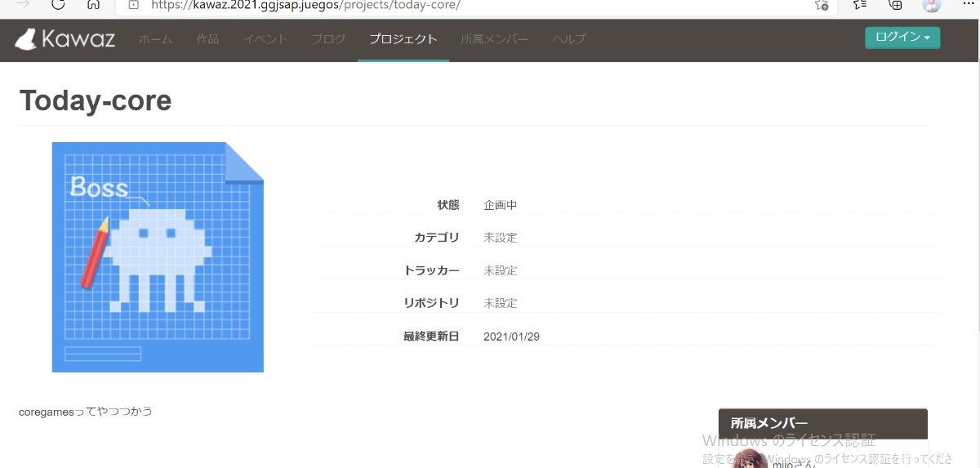The image size is (980, 468).
Task: Click the date 2021/01/29
Action: click(x=511, y=337)
